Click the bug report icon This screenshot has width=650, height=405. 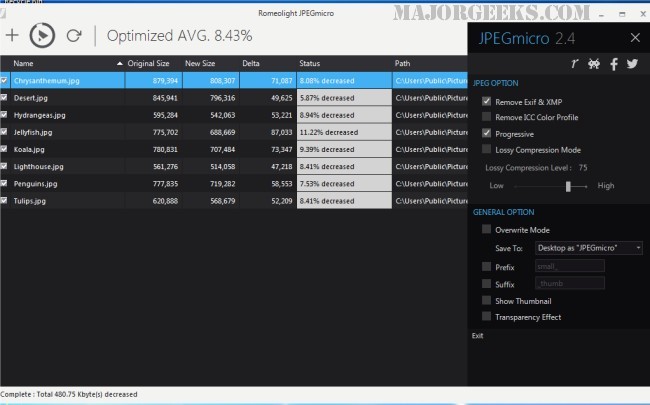click(x=594, y=64)
